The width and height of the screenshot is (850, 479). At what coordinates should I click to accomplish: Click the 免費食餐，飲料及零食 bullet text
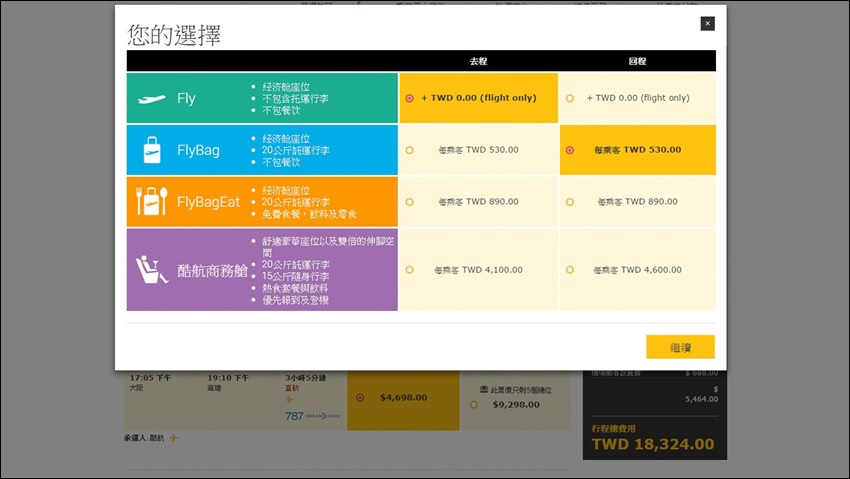coord(310,214)
